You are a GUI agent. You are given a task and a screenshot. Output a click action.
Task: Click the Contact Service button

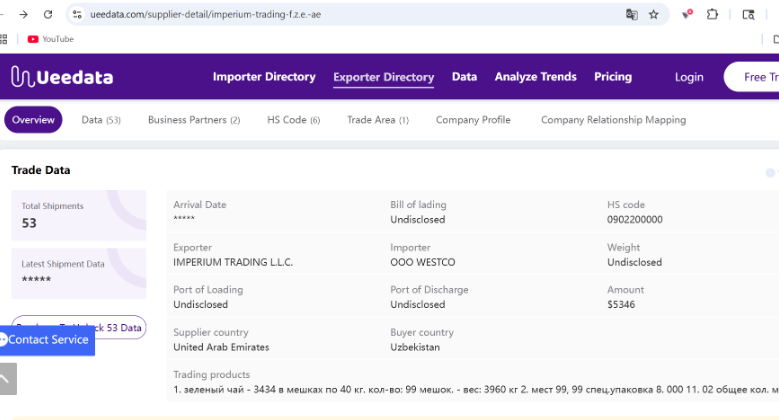tap(47, 339)
